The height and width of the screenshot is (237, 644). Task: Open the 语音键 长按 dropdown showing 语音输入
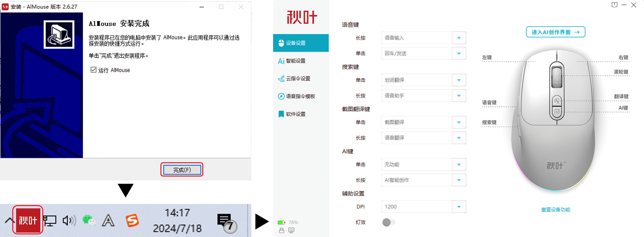[x=424, y=38]
